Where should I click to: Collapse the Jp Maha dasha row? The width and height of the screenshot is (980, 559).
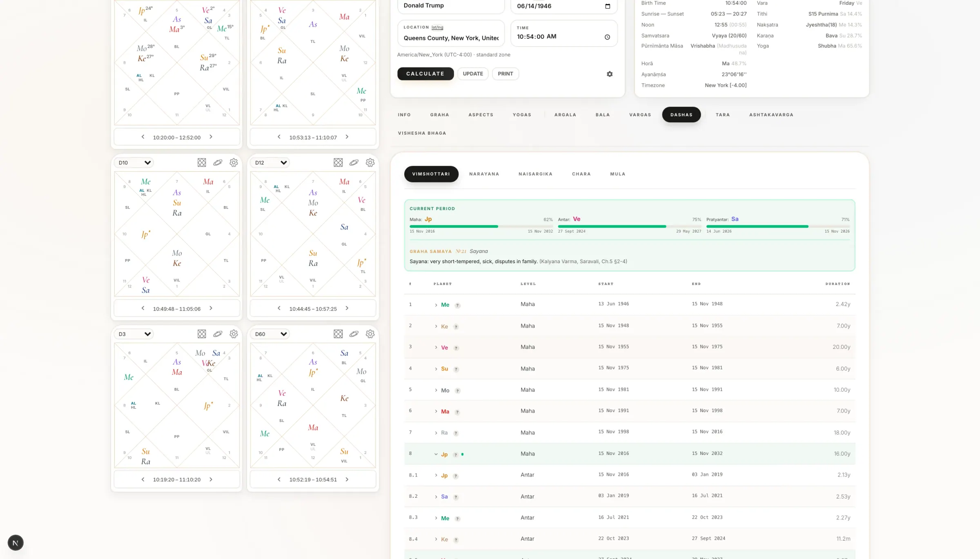(x=436, y=454)
